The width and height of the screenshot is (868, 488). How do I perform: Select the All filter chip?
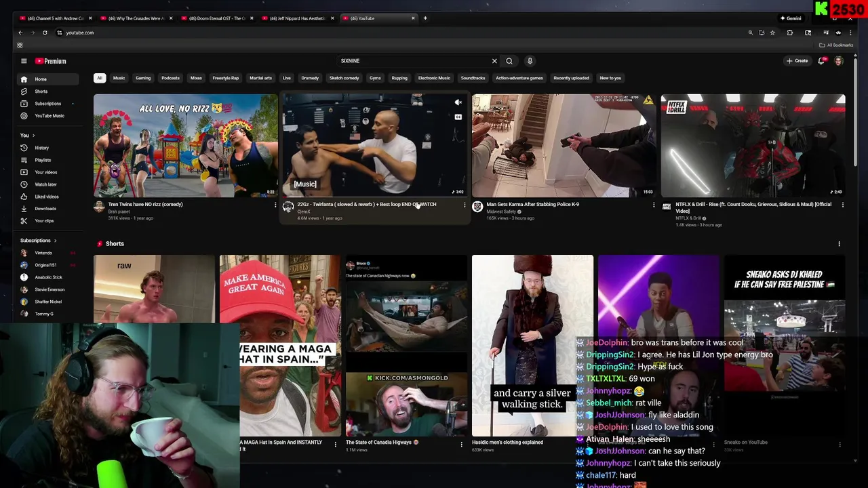[x=100, y=78]
